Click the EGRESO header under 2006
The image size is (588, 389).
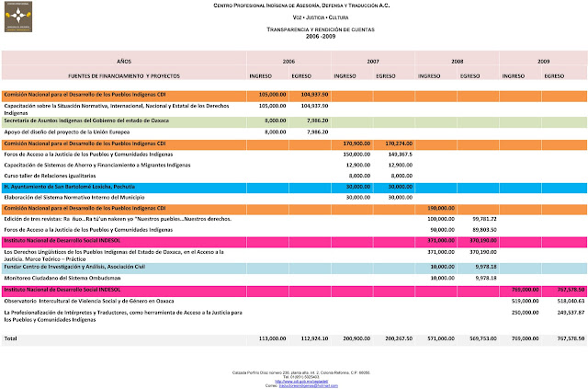tap(301, 75)
